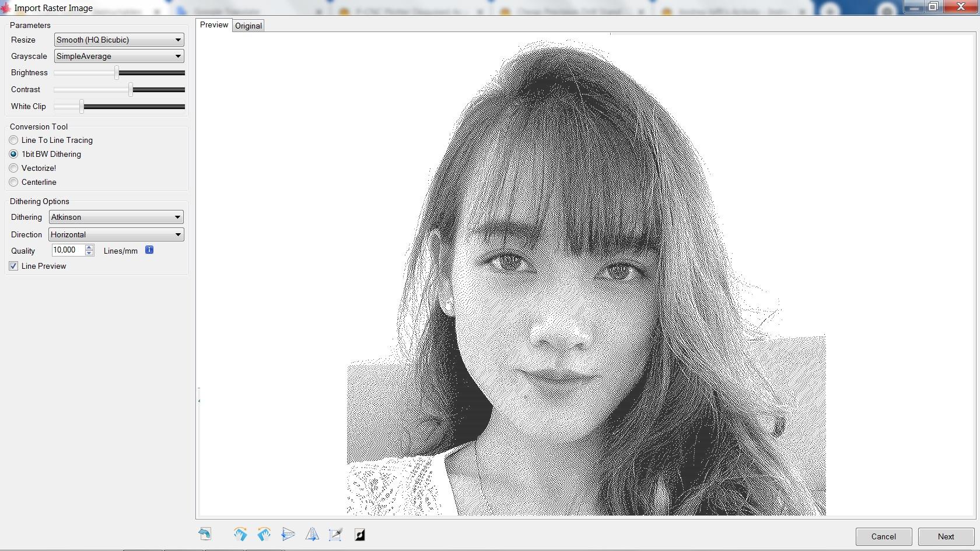Invert the image colors
The width and height of the screenshot is (980, 551).
pyautogui.click(x=360, y=535)
